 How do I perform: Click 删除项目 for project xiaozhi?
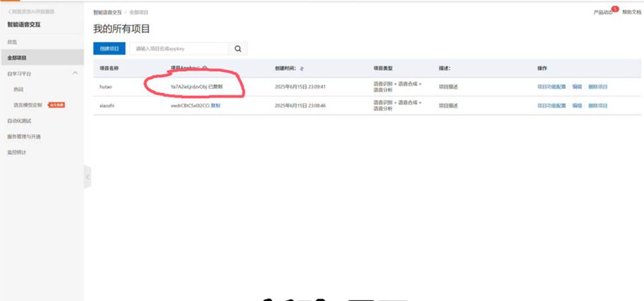pyautogui.click(x=597, y=106)
